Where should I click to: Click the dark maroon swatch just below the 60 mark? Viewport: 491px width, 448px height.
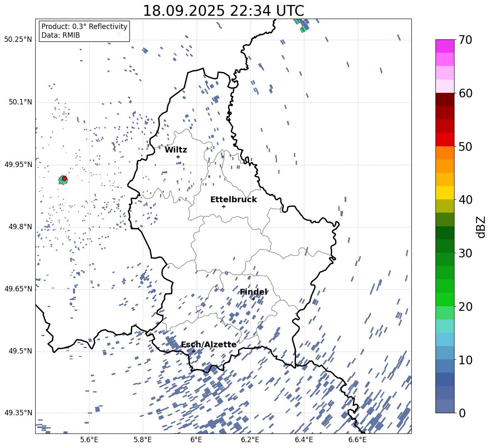tap(445, 99)
